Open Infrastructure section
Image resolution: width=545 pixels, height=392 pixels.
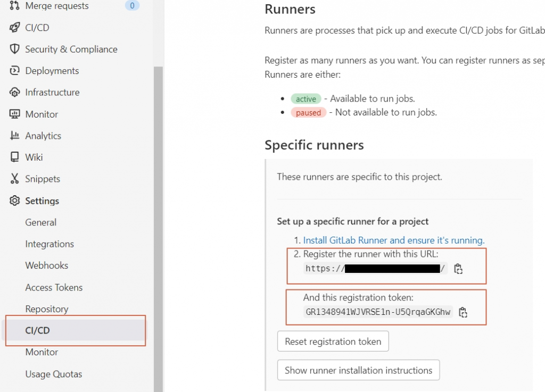[x=53, y=93]
